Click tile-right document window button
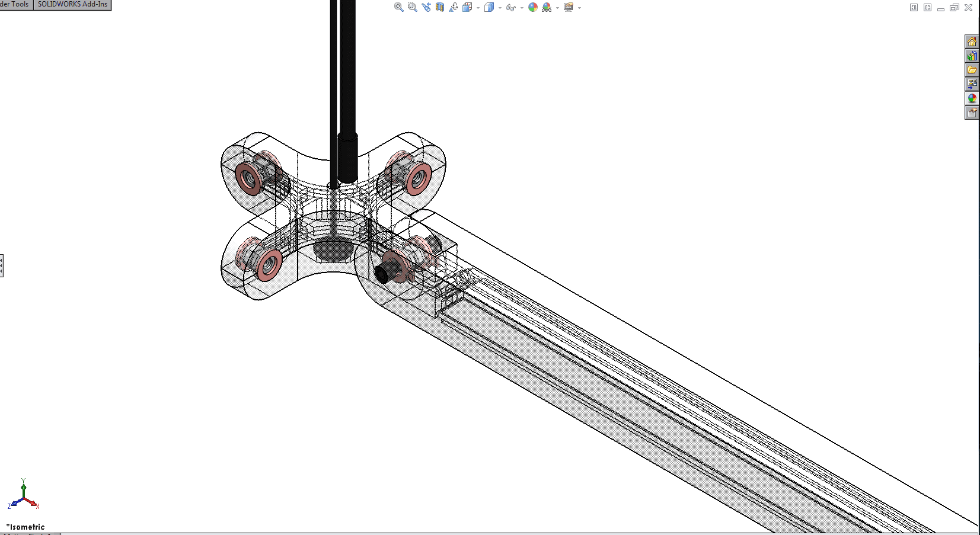This screenshot has width=980, height=535. 927,8
